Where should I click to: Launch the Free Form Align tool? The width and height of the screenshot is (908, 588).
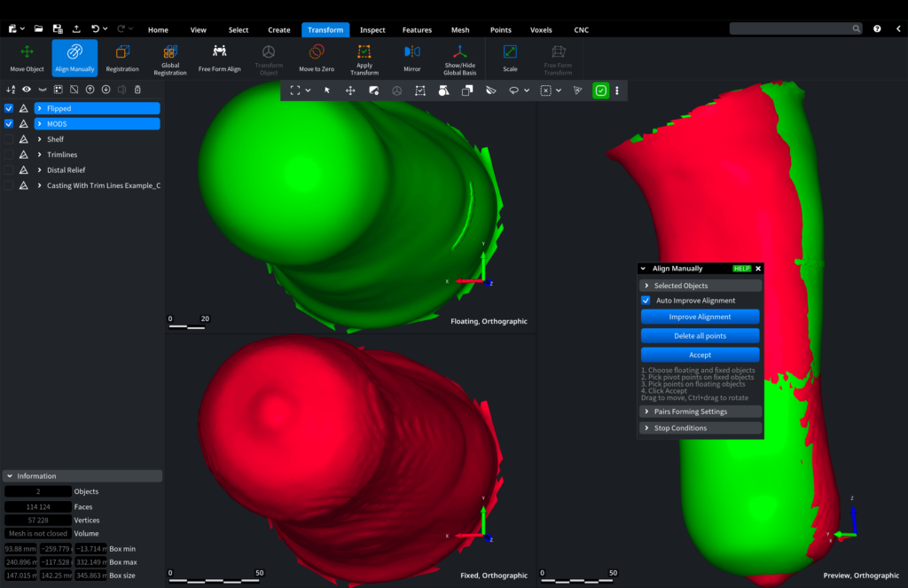219,58
